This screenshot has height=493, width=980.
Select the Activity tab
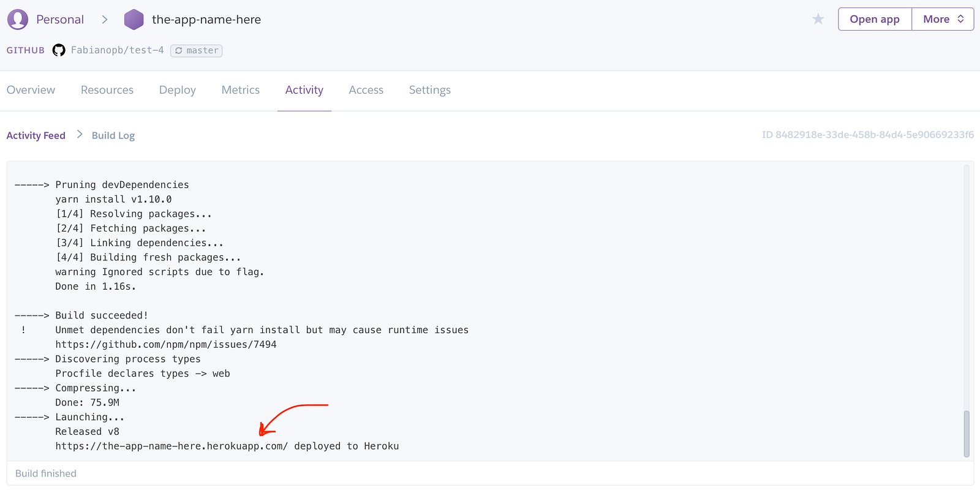click(x=304, y=90)
